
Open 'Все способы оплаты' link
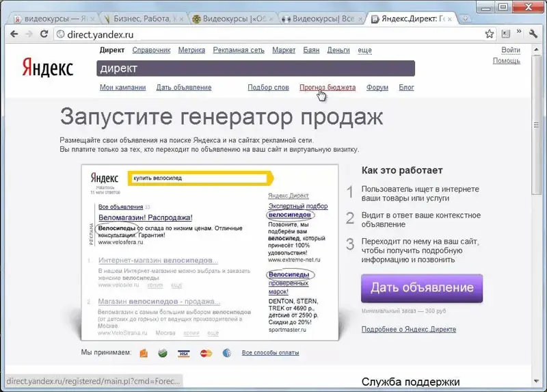click(x=270, y=353)
